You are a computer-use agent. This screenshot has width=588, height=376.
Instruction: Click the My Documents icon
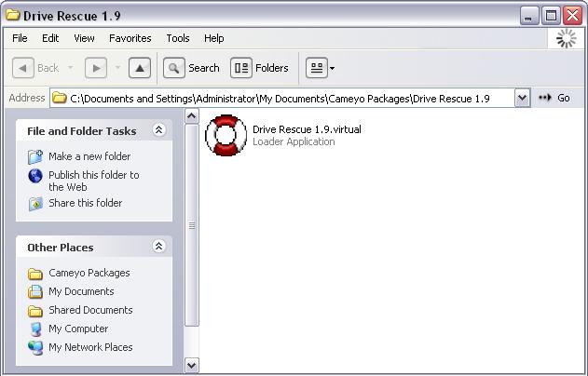point(35,291)
